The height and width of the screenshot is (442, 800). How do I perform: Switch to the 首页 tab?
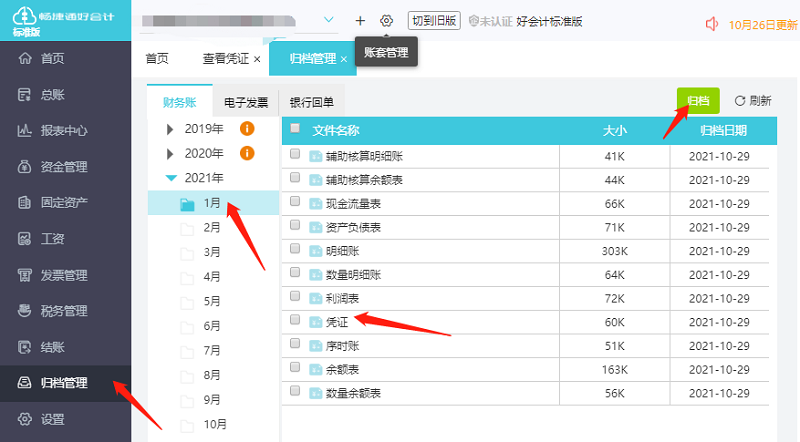click(157, 59)
